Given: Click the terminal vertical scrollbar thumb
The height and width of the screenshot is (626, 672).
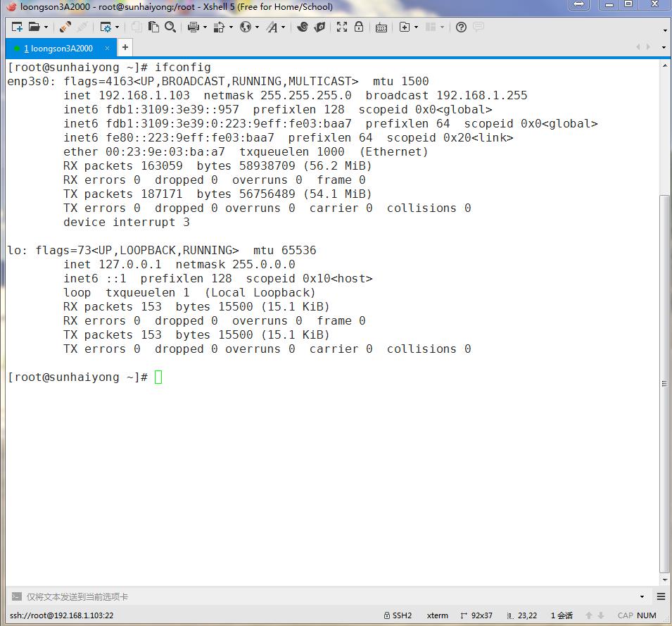Looking at the screenshot, I should point(665,383).
